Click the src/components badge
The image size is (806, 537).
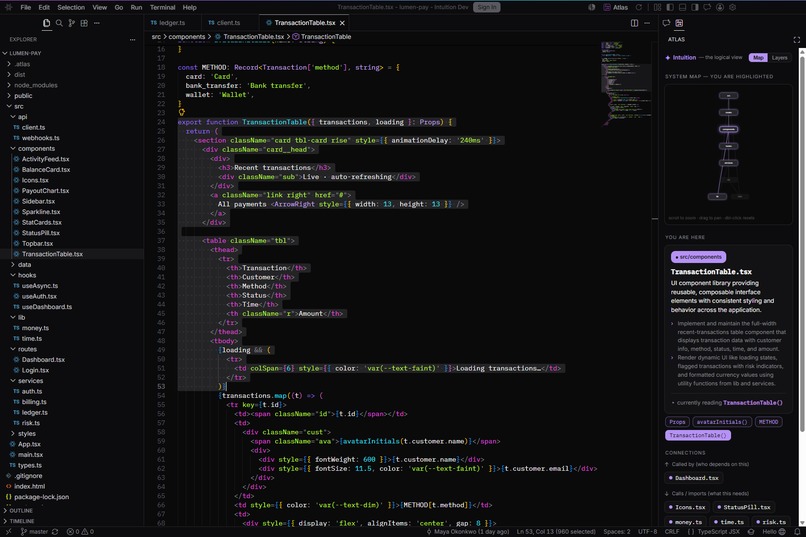pyautogui.click(x=698, y=256)
